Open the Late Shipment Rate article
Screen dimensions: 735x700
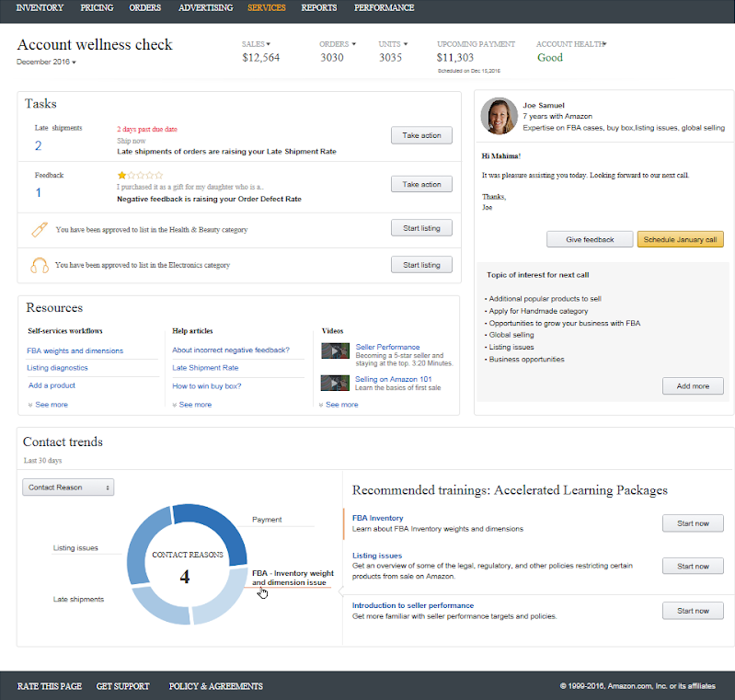pyautogui.click(x=205, y=368)
